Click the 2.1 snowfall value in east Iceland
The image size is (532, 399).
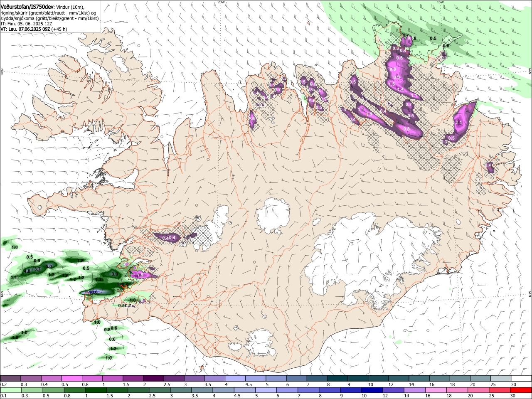click(x=459, y=123)
